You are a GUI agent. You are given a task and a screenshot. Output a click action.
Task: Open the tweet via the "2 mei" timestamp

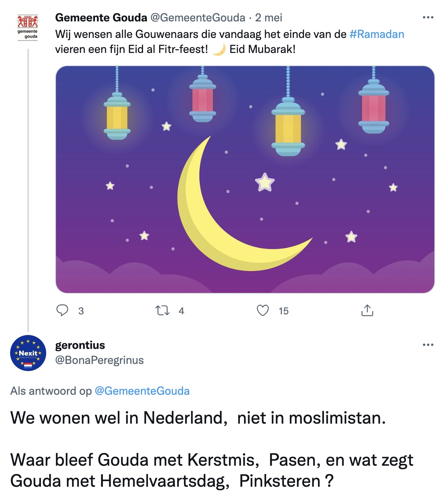(x=268, y=18)
